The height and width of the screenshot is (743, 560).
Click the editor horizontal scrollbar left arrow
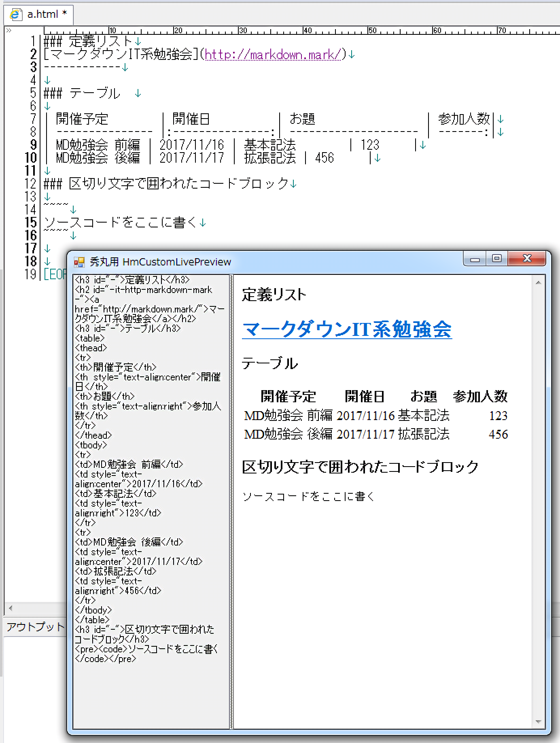click(11, 608)
